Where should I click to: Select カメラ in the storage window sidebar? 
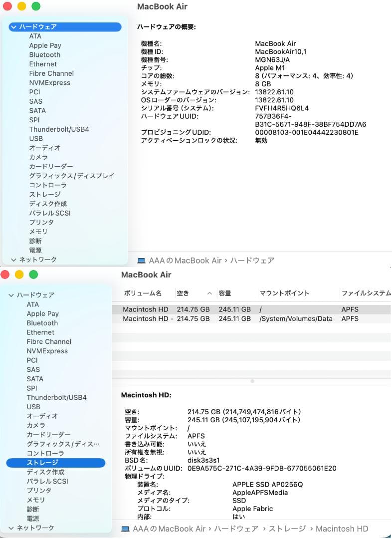[36, 426]
